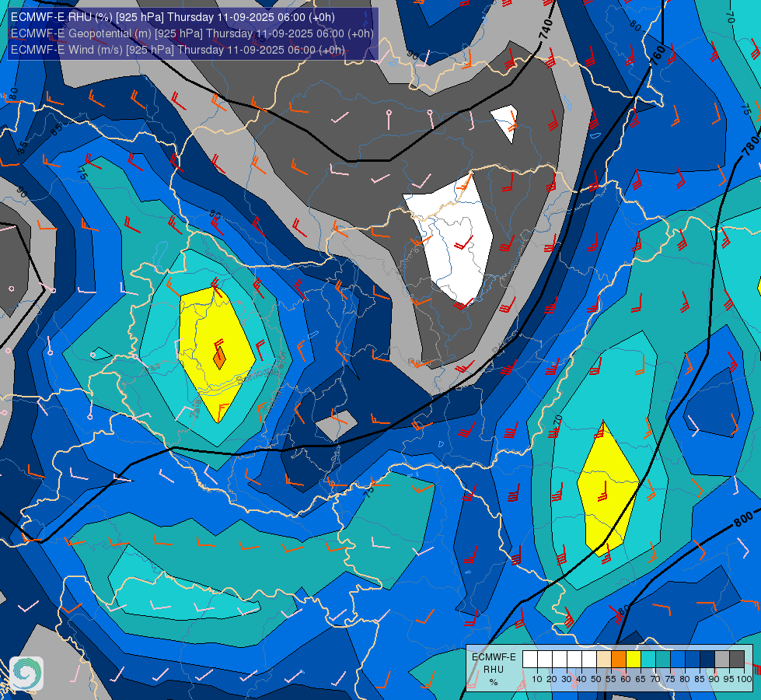Pick the medium blue 80–85% legend swatch
The image size is (761, 700).
693,660
